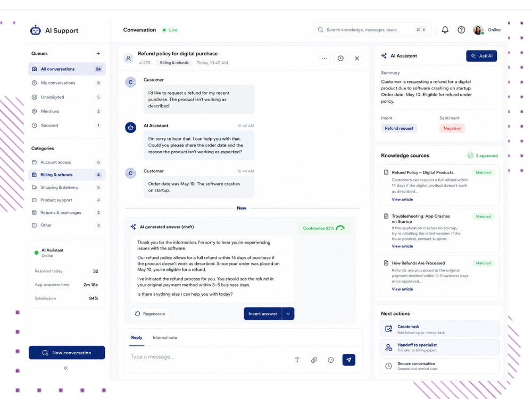The image size is (532, 399).
Task: Select Product support category
Action: point(67,200)
